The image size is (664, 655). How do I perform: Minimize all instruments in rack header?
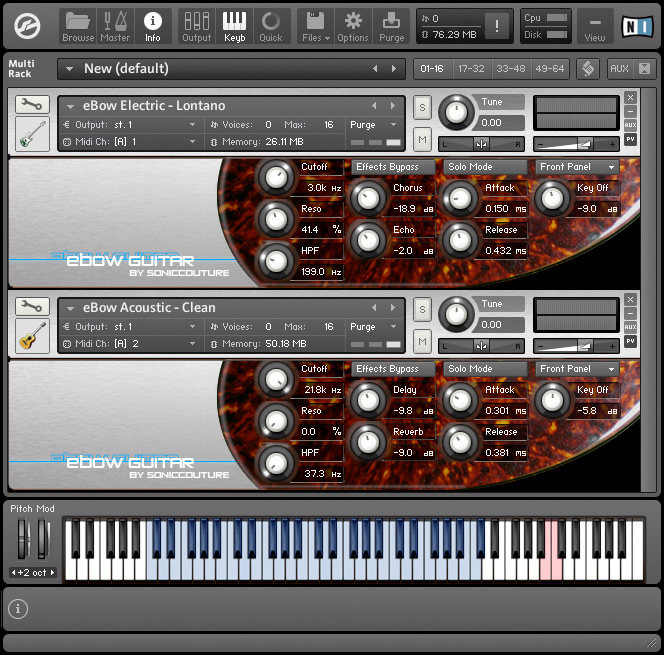[x=644, y=69]
